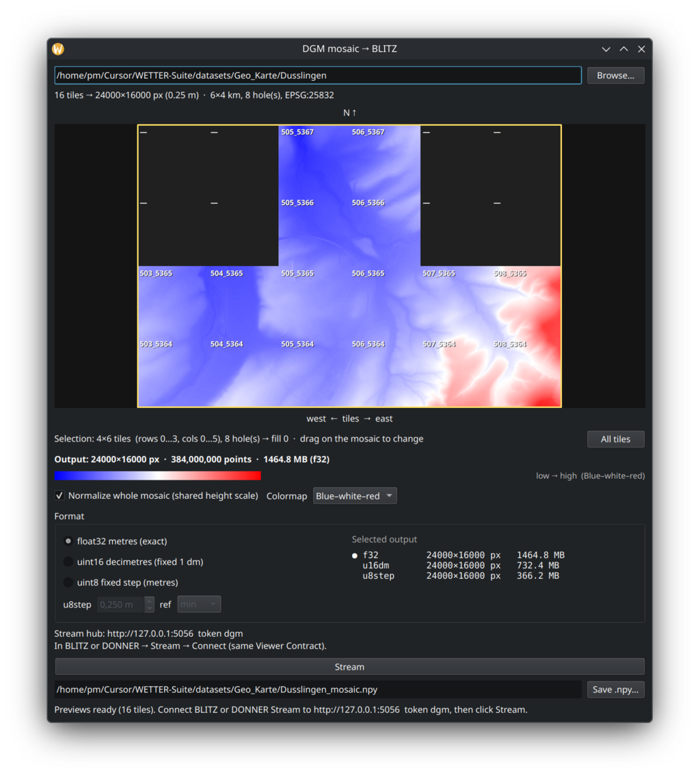The image size is (700, 779).
Task: Click mosaic tile 506_5366
Action: pyautogui.click(x=385, y=230)
